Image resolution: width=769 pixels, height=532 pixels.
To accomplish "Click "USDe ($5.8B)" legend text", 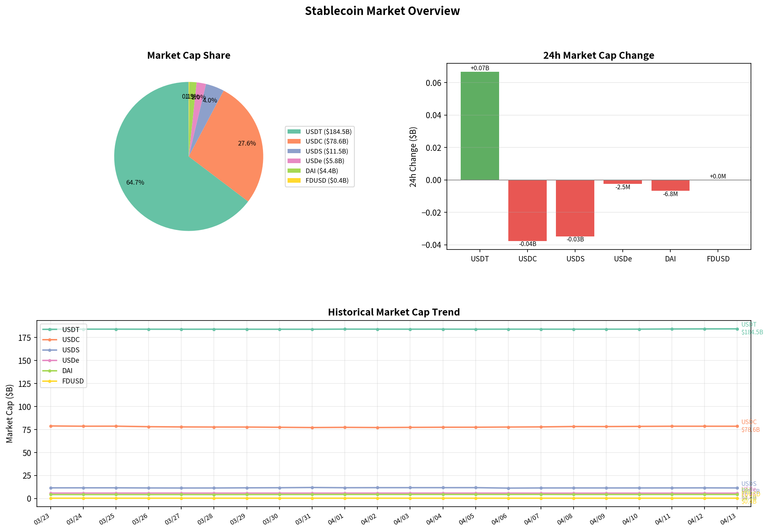I will (x=325, y=161).
